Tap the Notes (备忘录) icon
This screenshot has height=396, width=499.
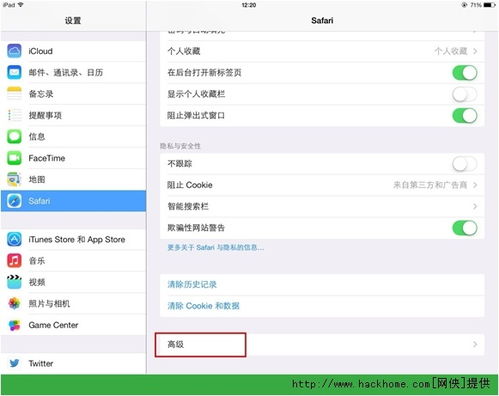tap(14, 94)
